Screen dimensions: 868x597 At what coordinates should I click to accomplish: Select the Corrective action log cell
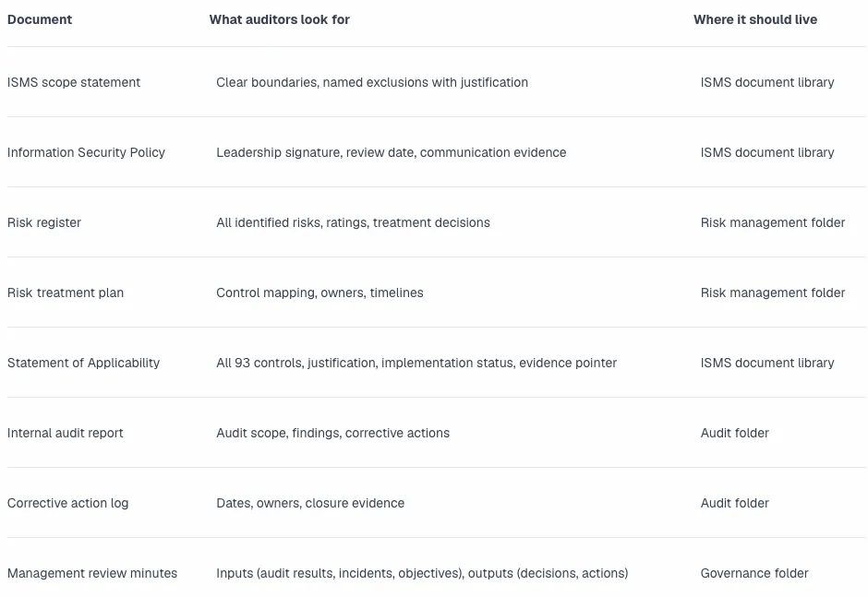pos(68,504)
